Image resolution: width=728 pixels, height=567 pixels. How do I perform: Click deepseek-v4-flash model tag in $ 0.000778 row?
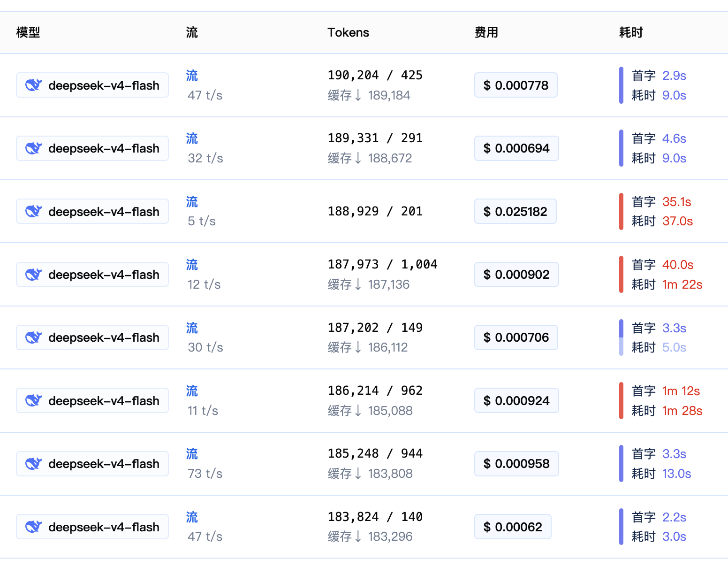coord(92,85)
